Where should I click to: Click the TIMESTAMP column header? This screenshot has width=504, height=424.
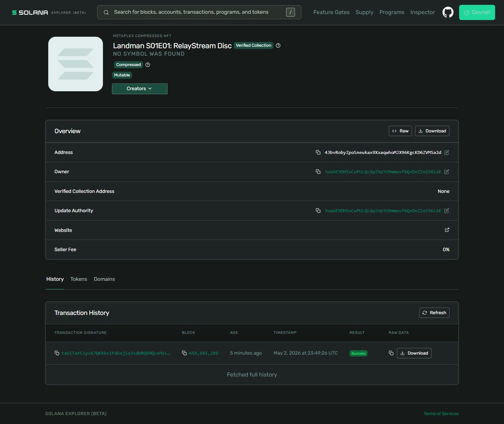point(285,332)
